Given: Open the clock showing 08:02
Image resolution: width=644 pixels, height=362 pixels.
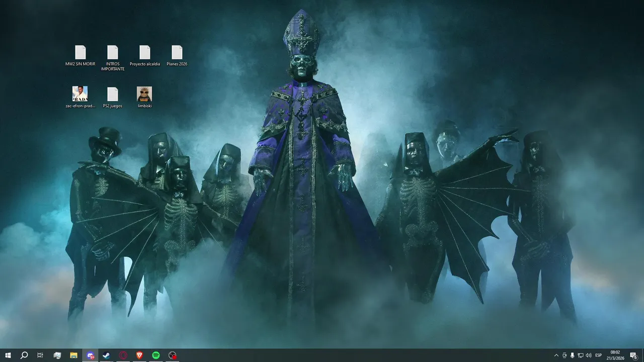Looking at the screenshot, I should click(x=615, y=355).
